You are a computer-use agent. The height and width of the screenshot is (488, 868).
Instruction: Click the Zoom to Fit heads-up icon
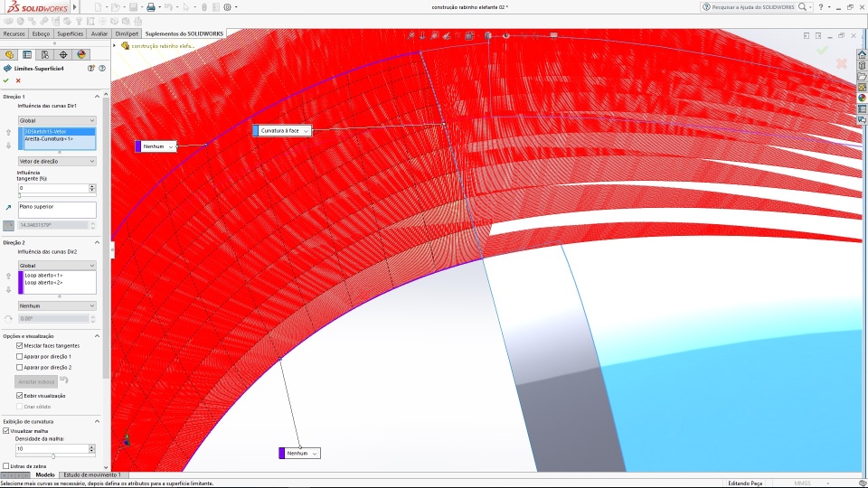coord(410,35)
